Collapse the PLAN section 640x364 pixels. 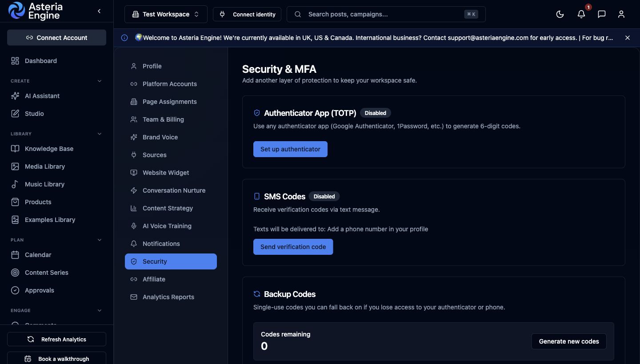[x=100, y=240]
